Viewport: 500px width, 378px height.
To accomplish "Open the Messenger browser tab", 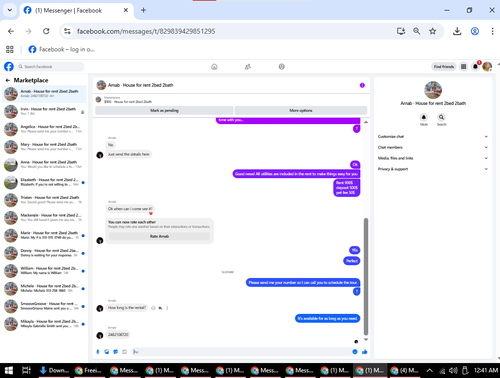I will tap(76, 10).
